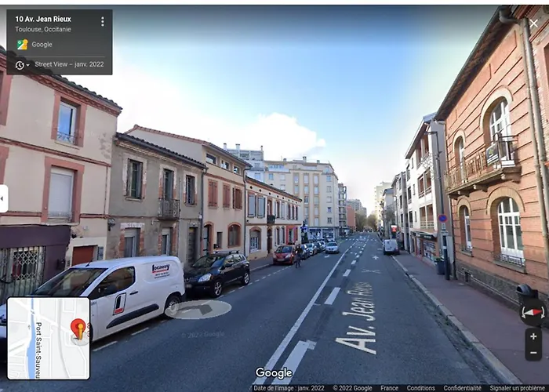This screenshot has width=549, height=392.
Task: Click the 'Toulouse, Occitanie' location text
Action: pos(43,30)
